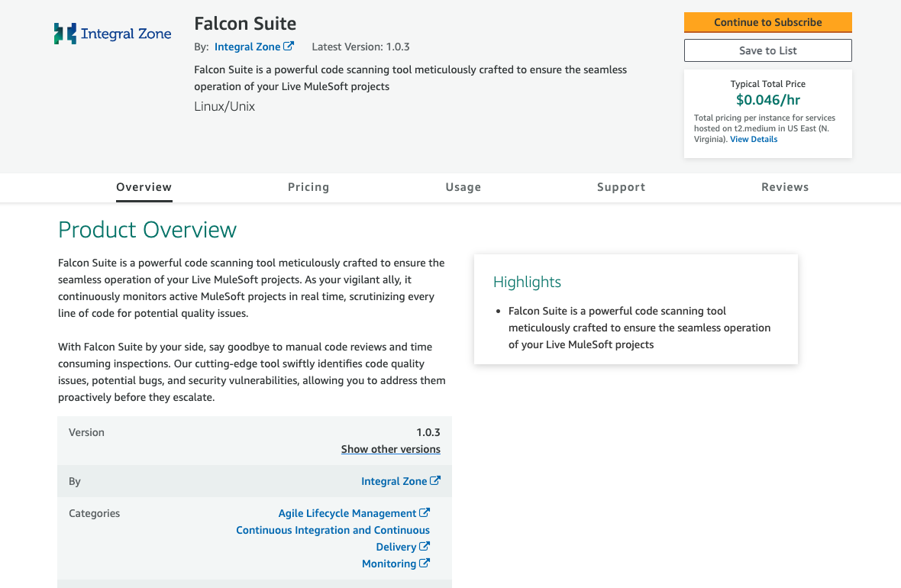Click the external-link icon next to Monitoring
This screenshot has height=588, width=901.
(424, 564)
